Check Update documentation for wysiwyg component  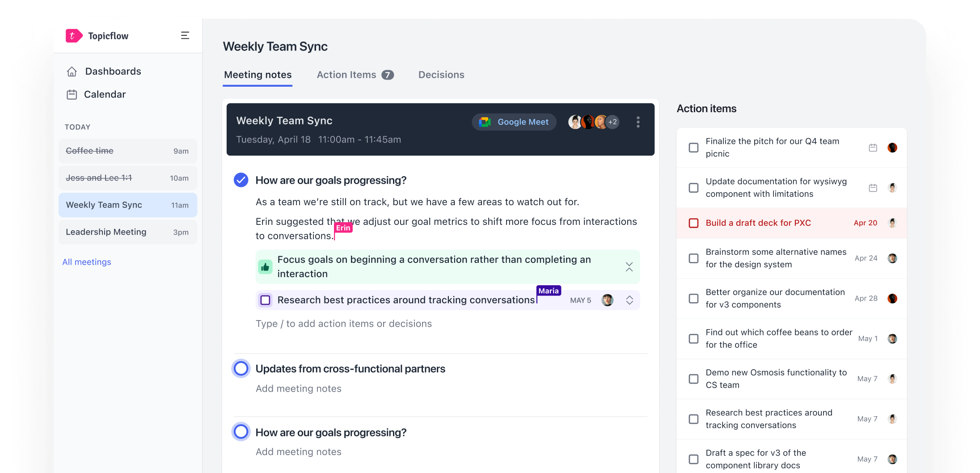pos(693,188)
